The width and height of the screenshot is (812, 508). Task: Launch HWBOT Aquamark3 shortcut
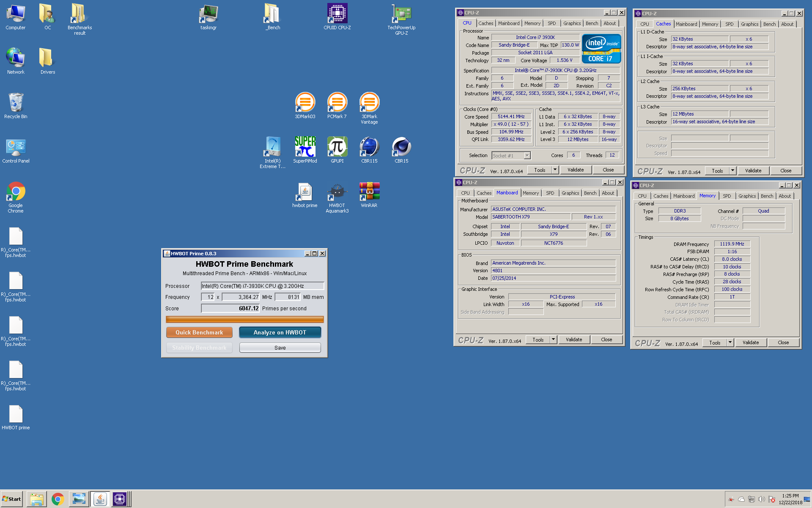(x=337, y=197)
